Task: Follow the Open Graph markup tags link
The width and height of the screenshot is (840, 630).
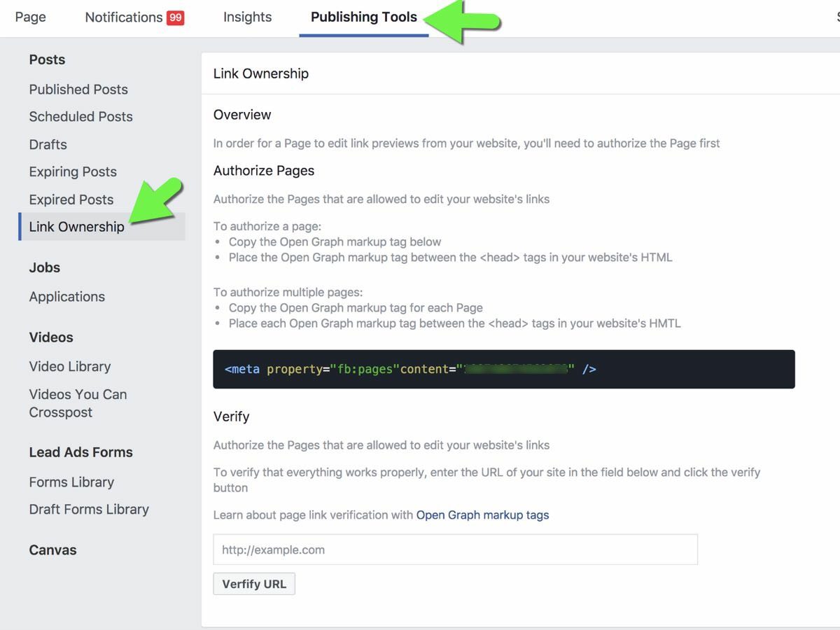Action: pos(482,515)
